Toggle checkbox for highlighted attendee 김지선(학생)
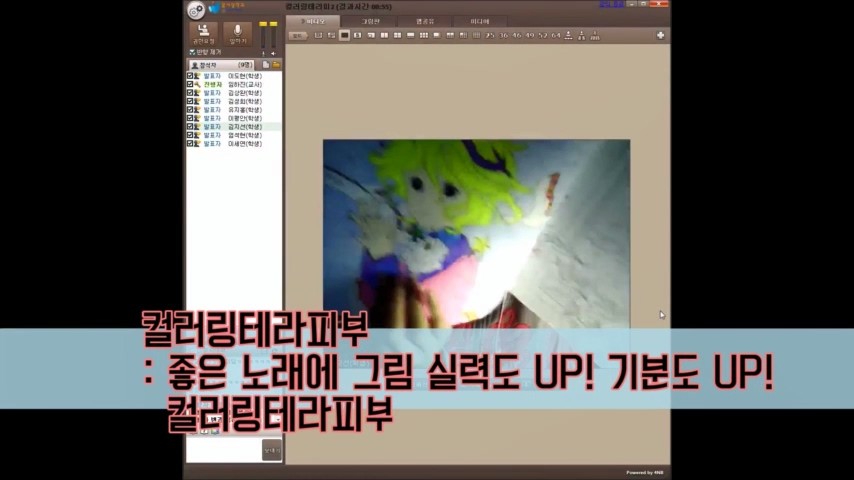The height and width of the screenshot is (480, 854). click(x=190, y=126)
